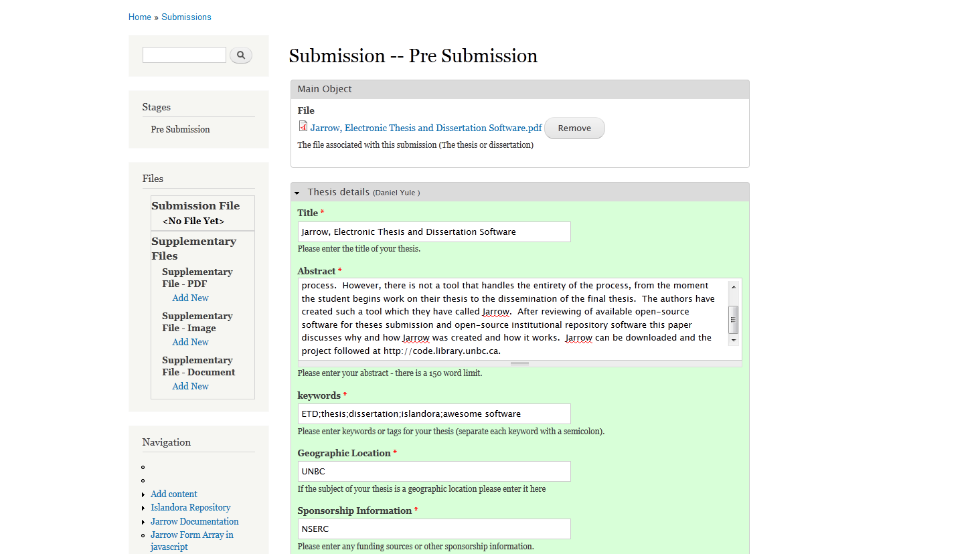Click abstract scrollbar down arrow
The height and width of the screenshot is (554, 980).
point(734,340)
